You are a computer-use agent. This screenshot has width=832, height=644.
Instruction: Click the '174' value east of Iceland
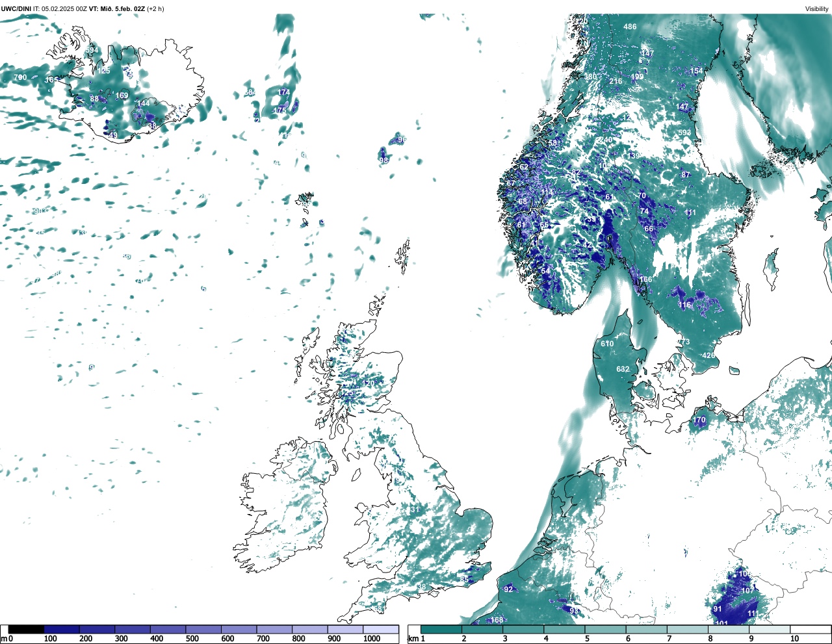[x=283, y=92]
